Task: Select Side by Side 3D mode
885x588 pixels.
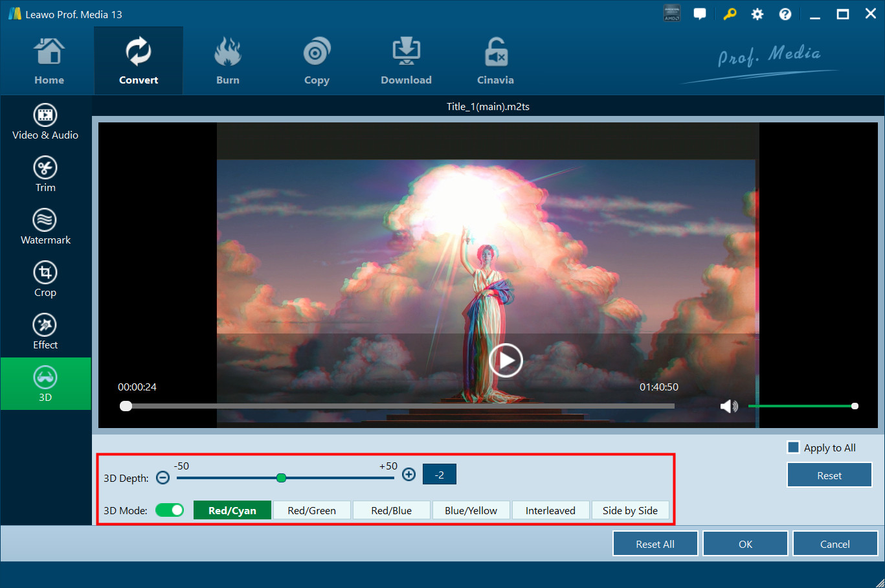Action: click(630, 510)
